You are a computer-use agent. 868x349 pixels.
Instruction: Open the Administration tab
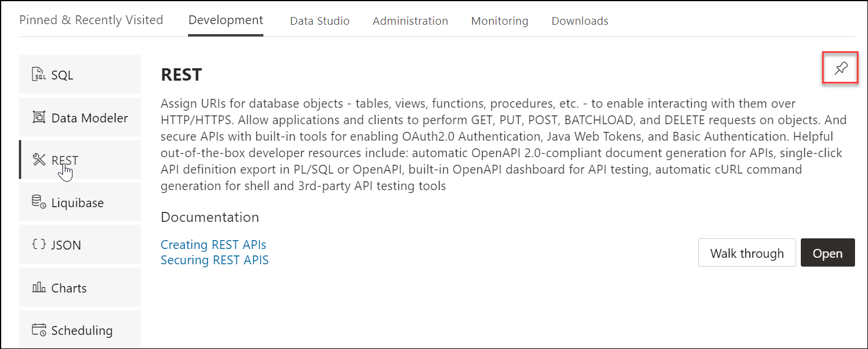[x=410, y=21]
